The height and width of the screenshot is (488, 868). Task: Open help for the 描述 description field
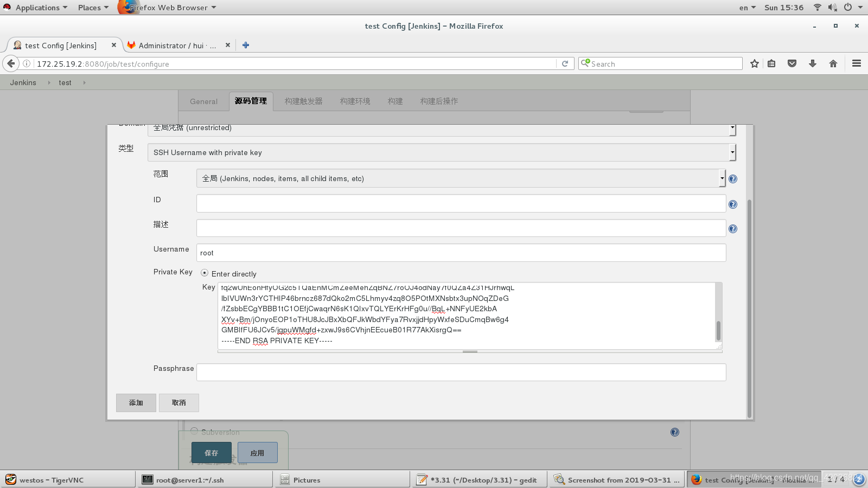point(733,229)
